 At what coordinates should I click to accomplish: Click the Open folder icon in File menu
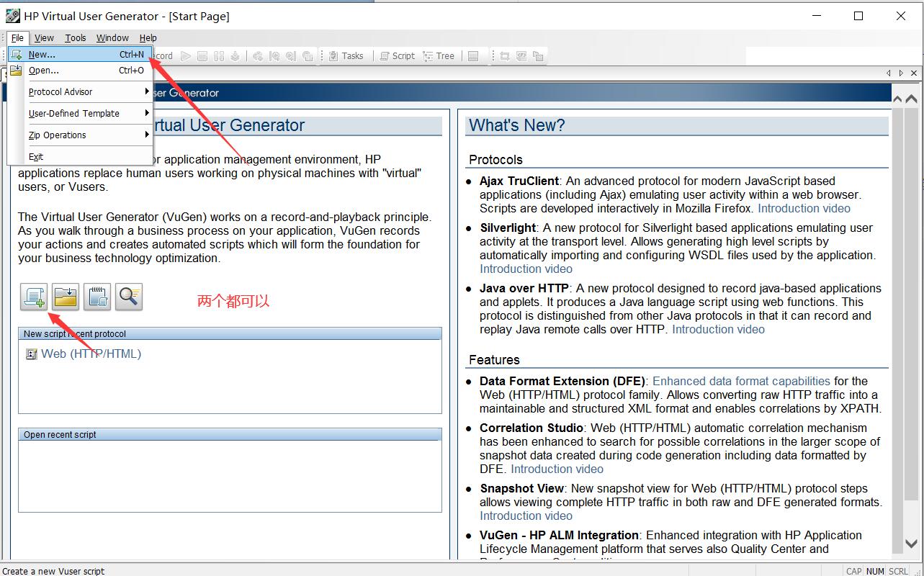click(16, 71)
